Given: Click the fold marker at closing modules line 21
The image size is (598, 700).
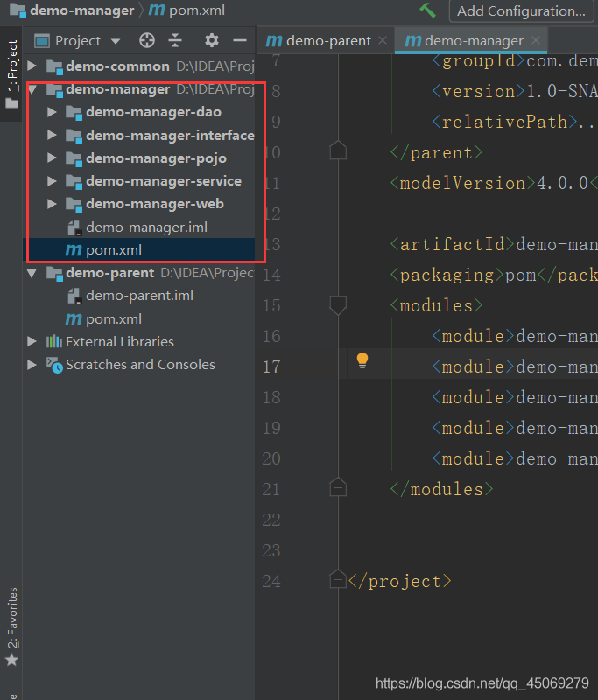Looking at the screenshot, I should tap(338, 487).
